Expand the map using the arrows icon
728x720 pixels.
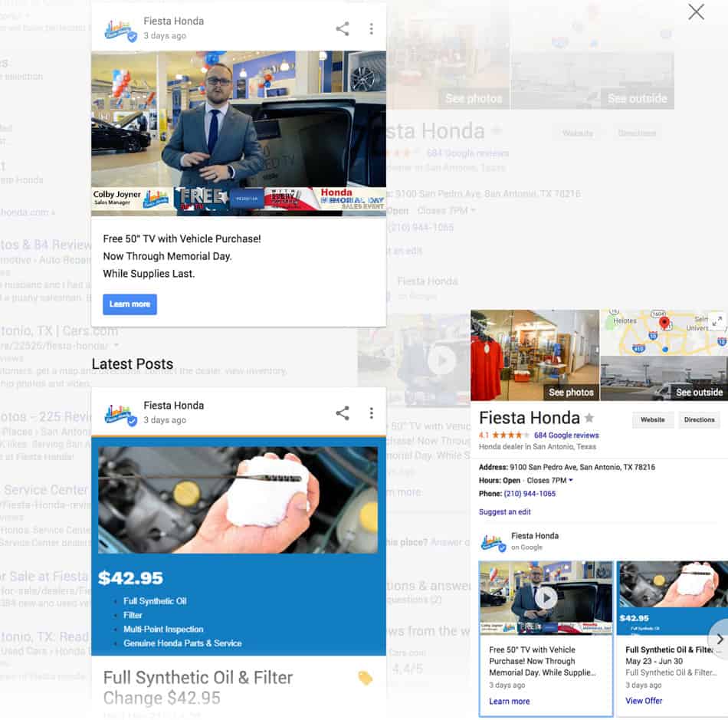click(x=718, y=320)
